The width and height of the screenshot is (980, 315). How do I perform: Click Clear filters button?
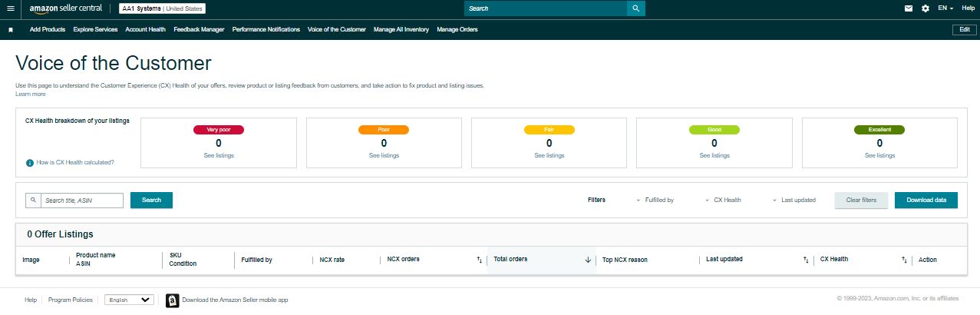pos(861,200)
